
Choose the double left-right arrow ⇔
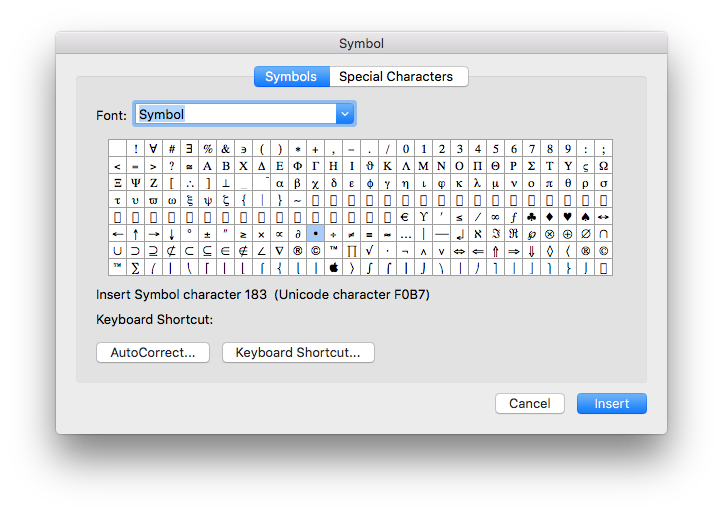[460, 251]
